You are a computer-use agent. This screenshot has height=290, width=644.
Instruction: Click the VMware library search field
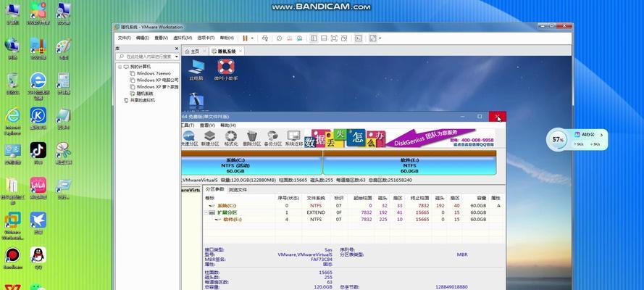pos(146,57)
